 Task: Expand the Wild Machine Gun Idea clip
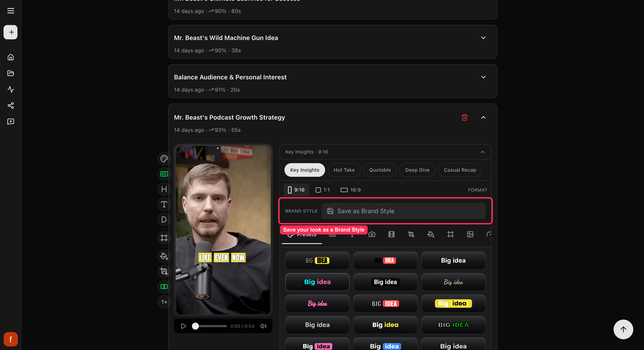(483, 38)
